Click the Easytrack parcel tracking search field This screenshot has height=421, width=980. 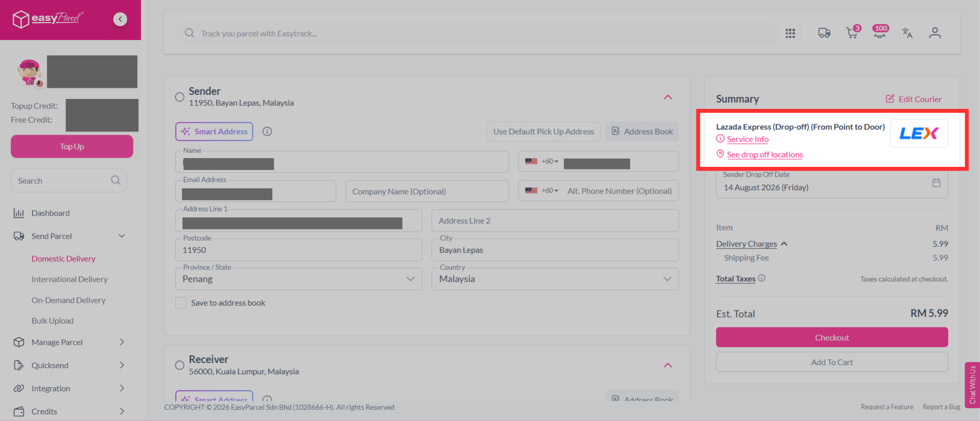pyautogui.click(x=477, y=33)
